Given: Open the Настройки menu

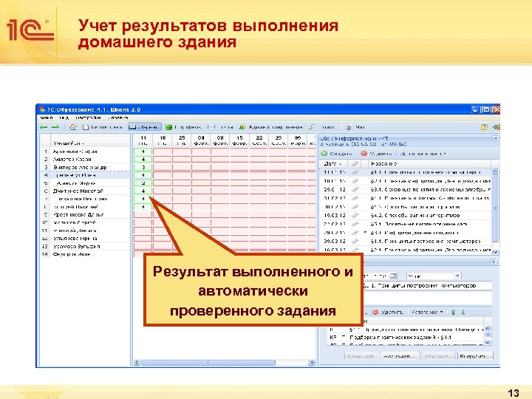Looking at the screenshot, I should click(88, 117).
